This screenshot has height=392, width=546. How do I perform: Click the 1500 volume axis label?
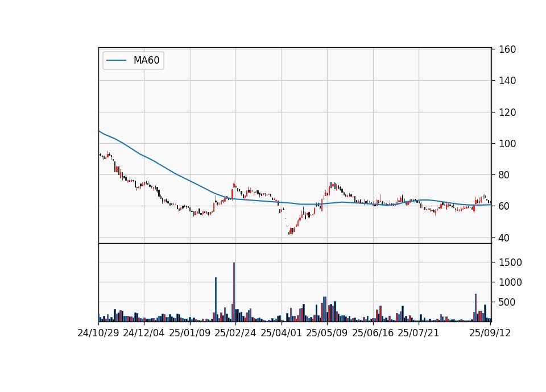(510, 262)
